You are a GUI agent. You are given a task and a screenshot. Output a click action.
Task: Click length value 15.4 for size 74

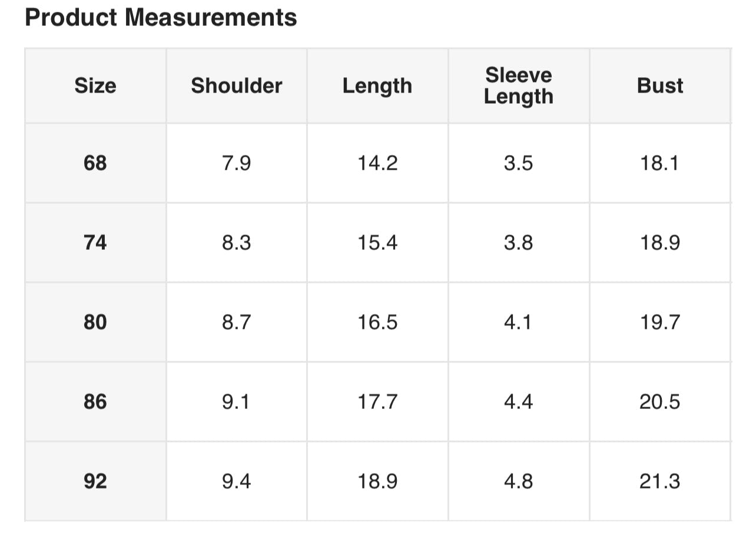point(377,242)
